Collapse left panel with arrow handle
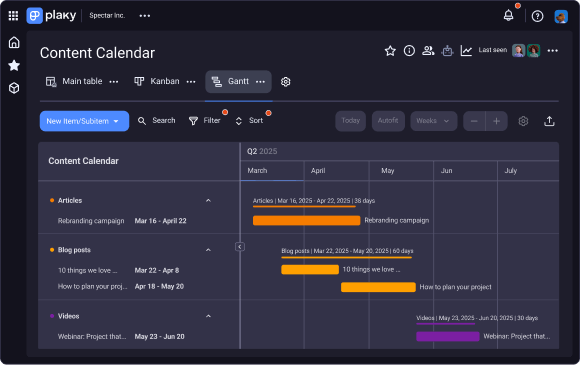 click(x=240, y=247)
